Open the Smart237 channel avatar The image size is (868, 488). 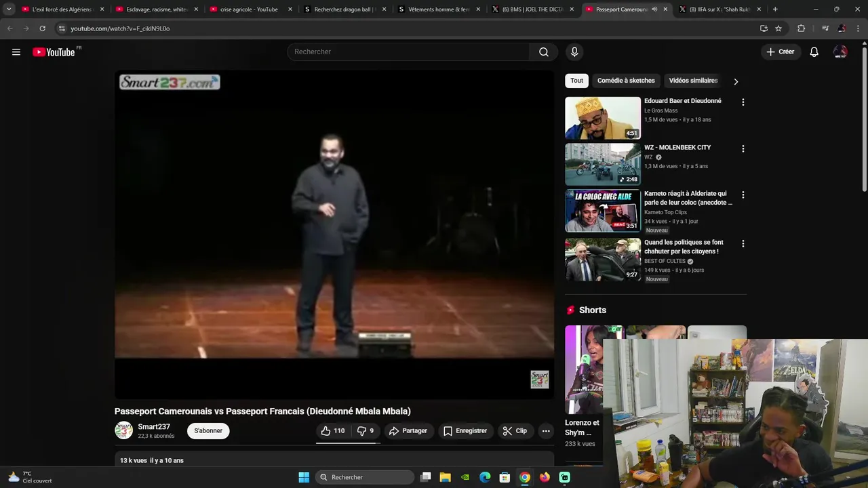(x=123, y=430)
